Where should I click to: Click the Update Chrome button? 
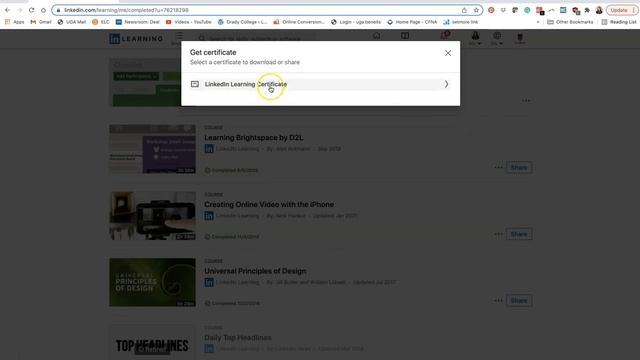tap(622, 10)
